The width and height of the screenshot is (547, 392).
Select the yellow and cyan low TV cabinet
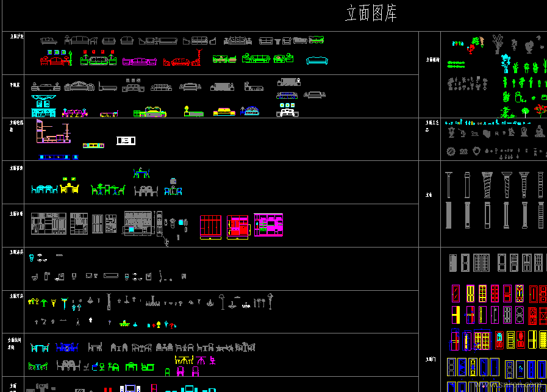pyautogui.click(x=93, y=146)
